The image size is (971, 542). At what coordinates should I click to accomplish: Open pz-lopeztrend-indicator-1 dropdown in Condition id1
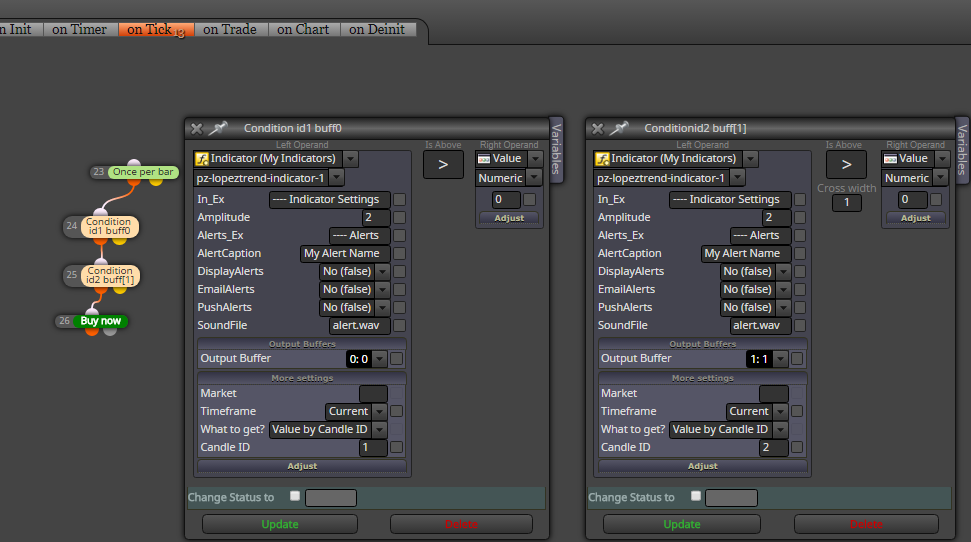point(337,178)
